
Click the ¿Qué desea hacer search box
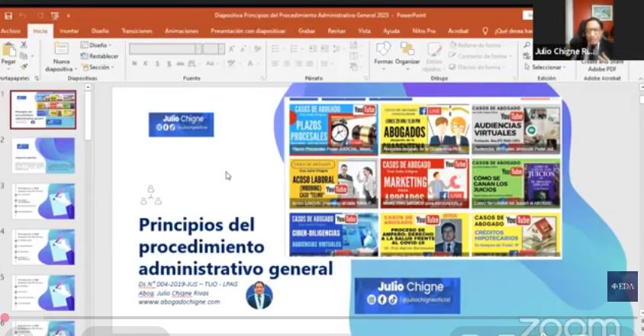(x=513, y=30)
